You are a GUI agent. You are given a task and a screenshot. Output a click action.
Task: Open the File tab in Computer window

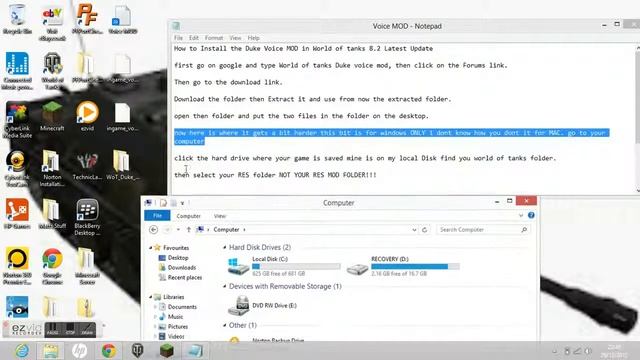tap(157, 216)
